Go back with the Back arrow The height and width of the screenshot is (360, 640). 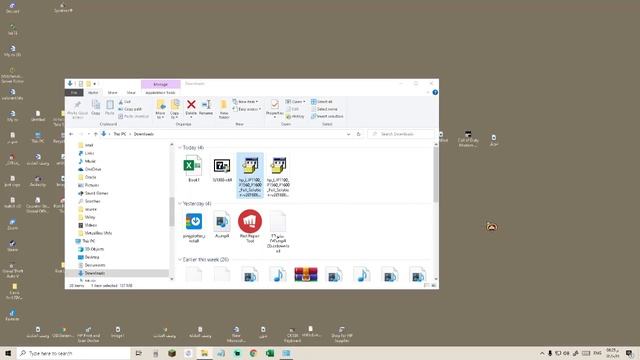(71, 134)
